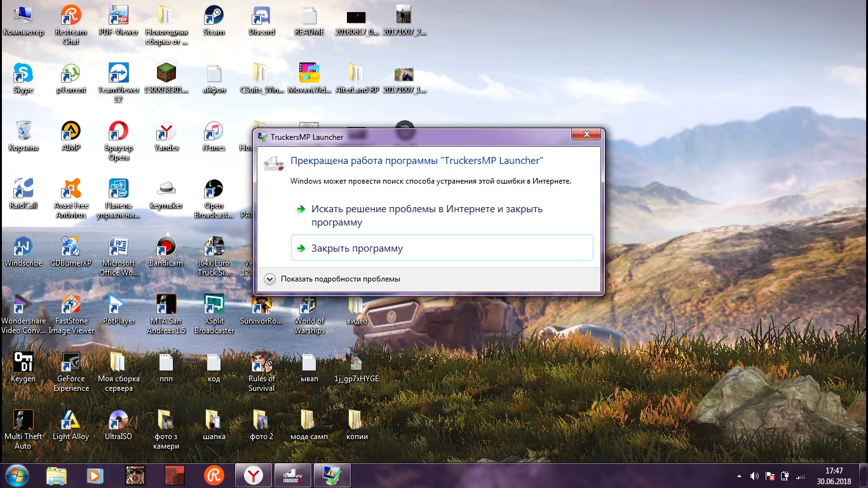Select the Панель управления desktop icon
Image resolution: width=868 pixels, height=488 pixels.
point(118,199)
